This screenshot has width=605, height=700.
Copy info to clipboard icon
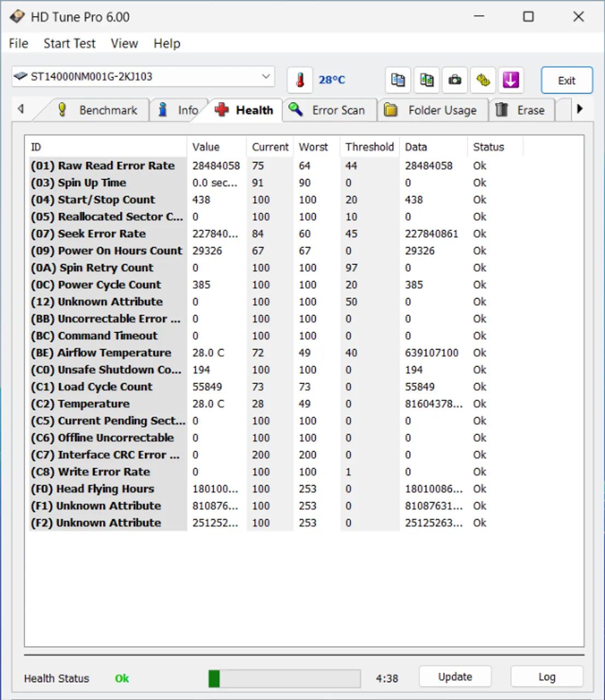coord(398,80)
